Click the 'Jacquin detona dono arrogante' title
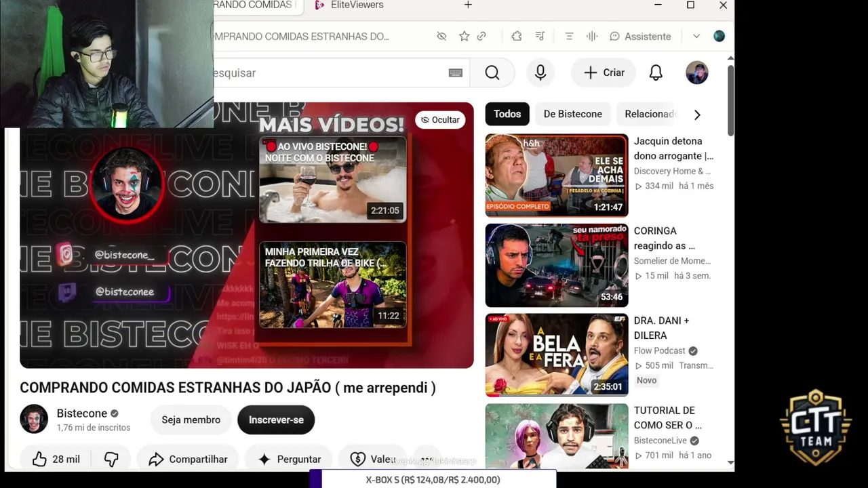Image resolution: width=868 pixels, height=488 pixels. click(x=673, y=148)
